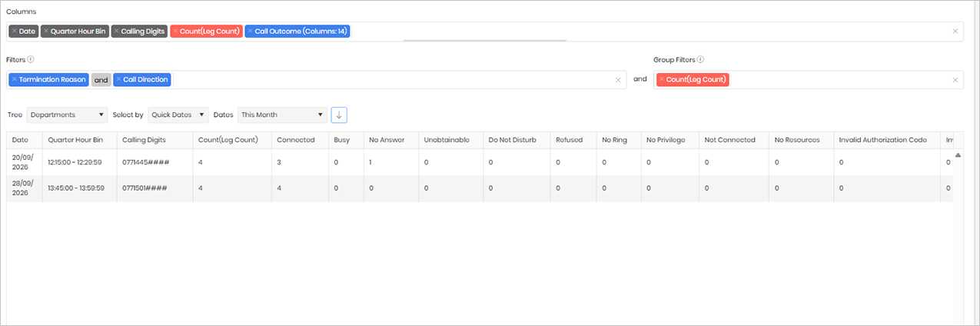Remove the Quarter Hour Bin column tag
980x326 pixels.
pyautogui.click(x=46, y=32)
